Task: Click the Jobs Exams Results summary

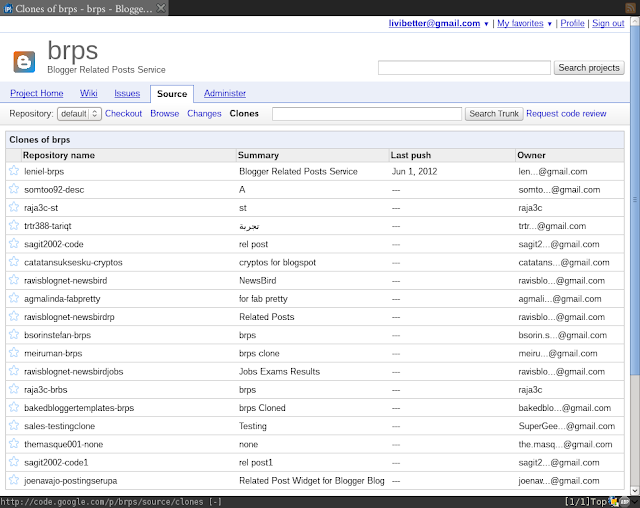Action: tap(280, 371)
